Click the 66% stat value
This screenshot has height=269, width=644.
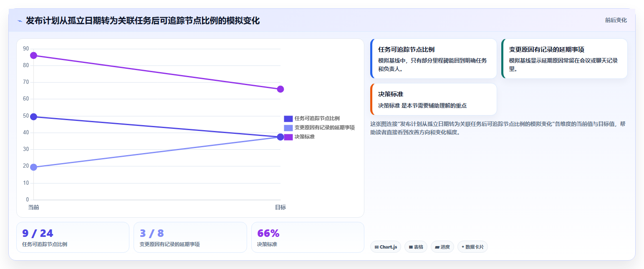tap(268, 233)
